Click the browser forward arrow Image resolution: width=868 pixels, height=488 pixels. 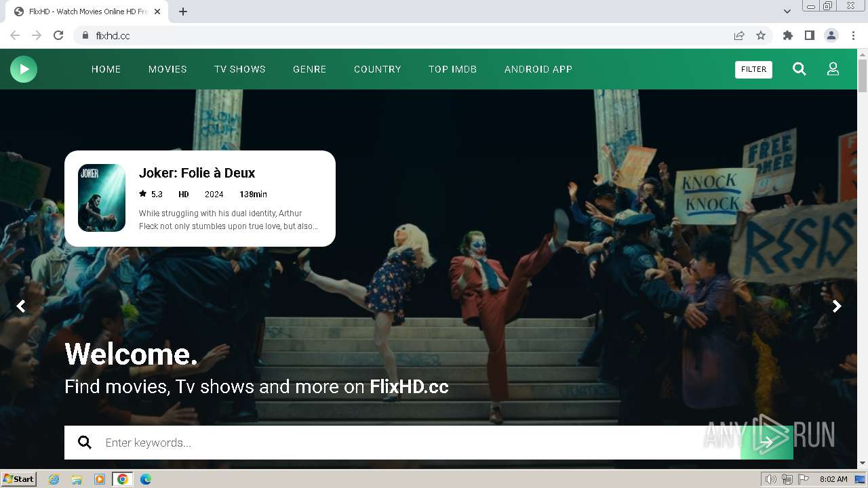pos(37,35)
